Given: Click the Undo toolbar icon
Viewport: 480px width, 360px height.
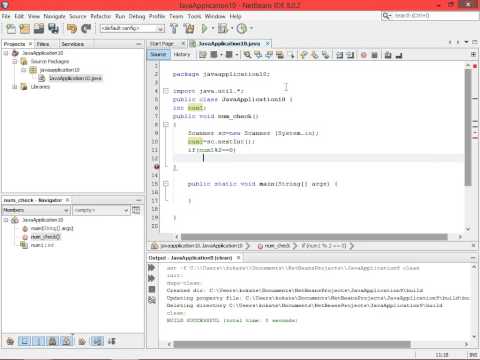Looking at the screenshot, I should point(72,29).
